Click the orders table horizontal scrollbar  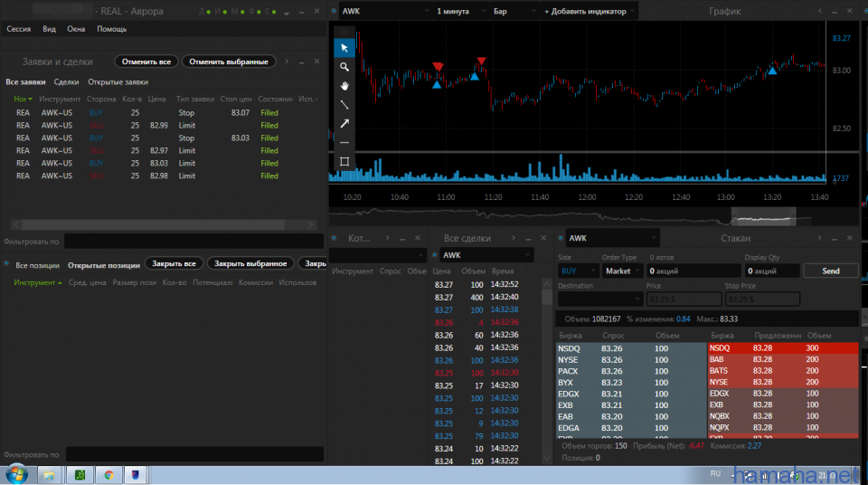coord(154,224)
